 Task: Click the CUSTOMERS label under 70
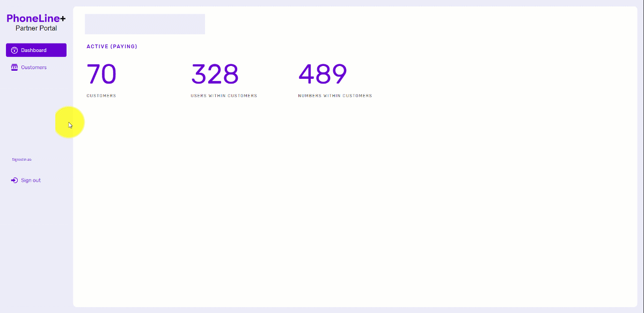[x=101, y=96]
